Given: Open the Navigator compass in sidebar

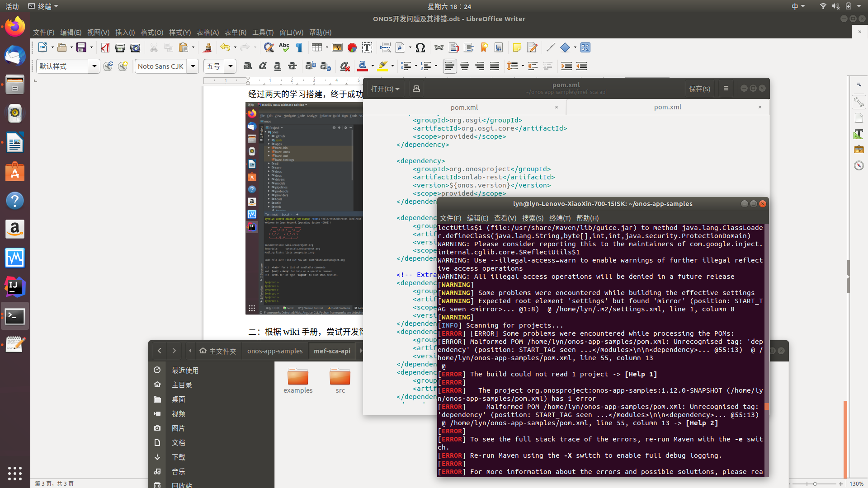Looking at the screenshot, I should [x=859, y=165].
